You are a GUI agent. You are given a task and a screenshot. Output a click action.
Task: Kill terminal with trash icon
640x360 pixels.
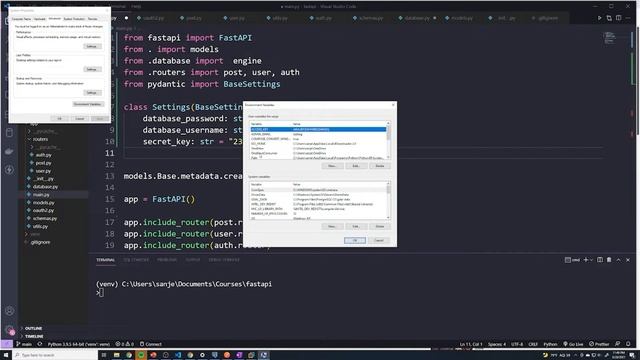609,260
